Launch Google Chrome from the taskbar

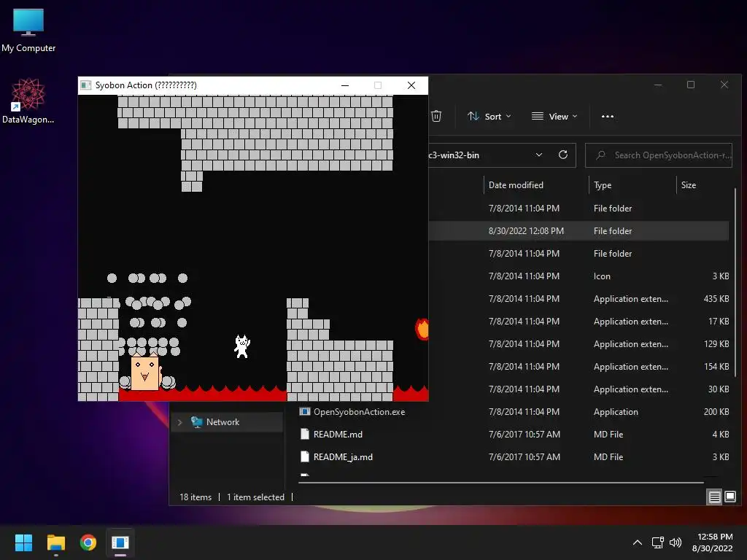pos(88,542)
